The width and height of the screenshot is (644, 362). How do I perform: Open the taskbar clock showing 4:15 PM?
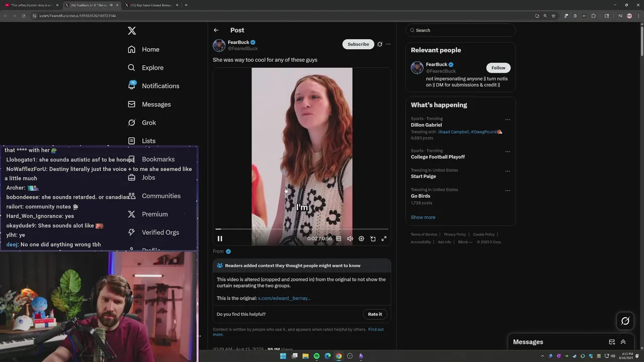point(627,356)
